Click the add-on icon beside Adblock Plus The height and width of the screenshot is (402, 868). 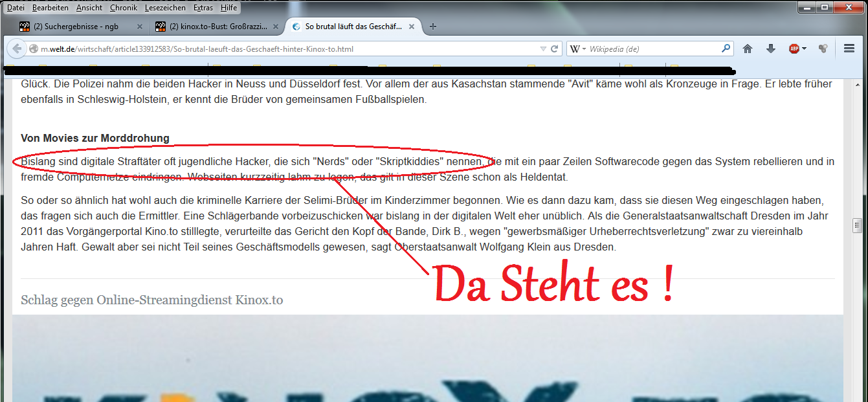tap(823, 49)
